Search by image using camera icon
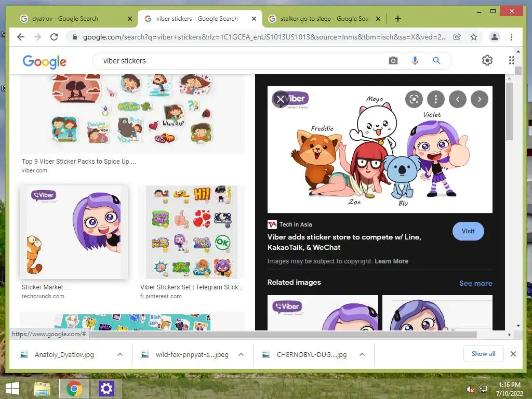This screenshot has width=532, height=399. 393,61
